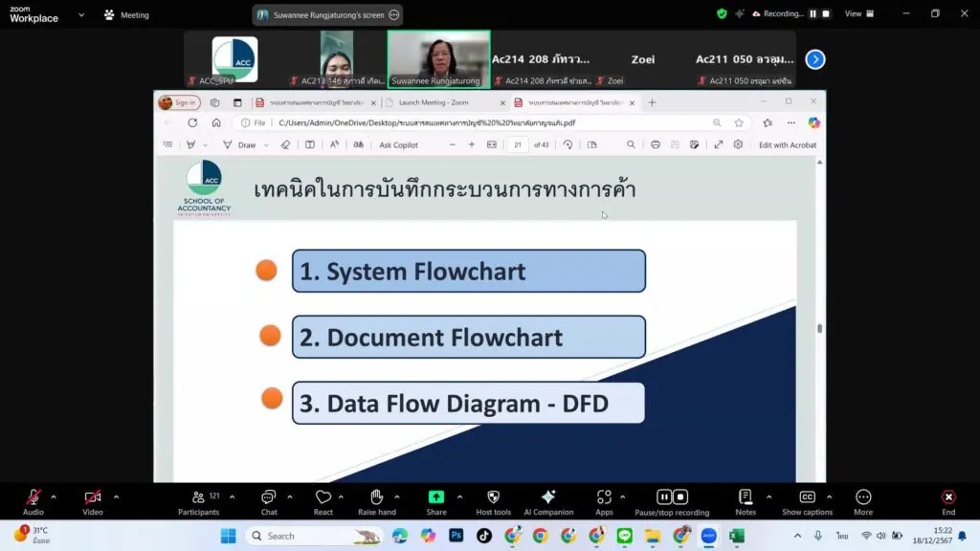This screenshot has height=551, width=980.
Task: Close the Launch Meeting - Zoom tab
Action: coord(502,102)
